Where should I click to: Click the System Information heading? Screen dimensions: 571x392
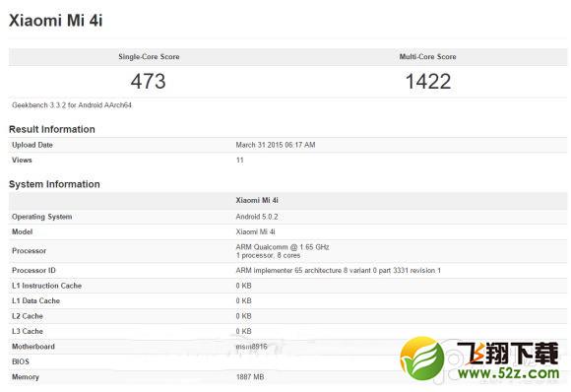54,184
